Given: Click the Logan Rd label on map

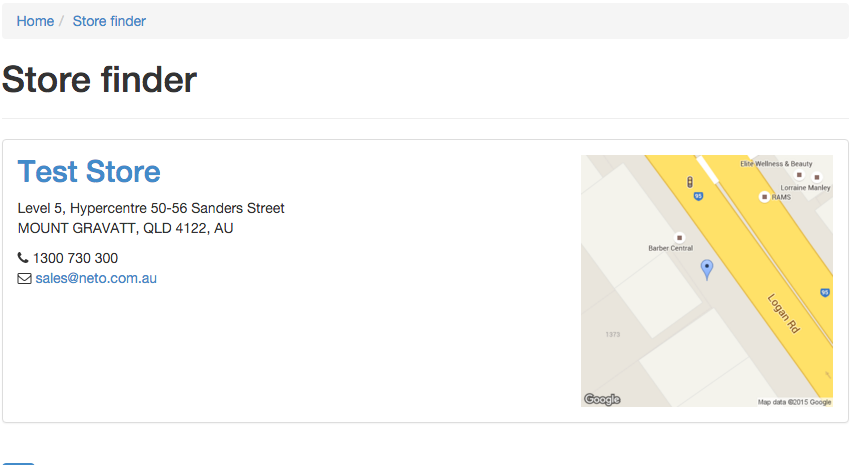Looking at the screenshot, I should pos(783,314).
